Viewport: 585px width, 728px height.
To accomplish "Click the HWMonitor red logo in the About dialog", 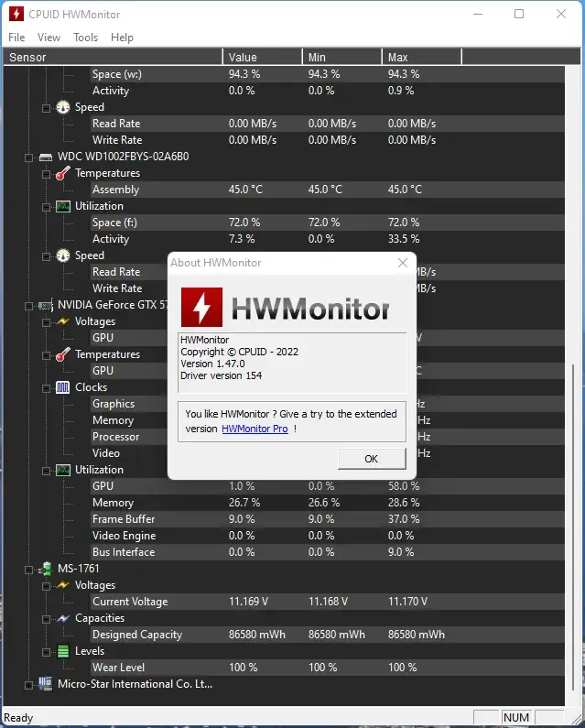I will click(x=201, y=307).
